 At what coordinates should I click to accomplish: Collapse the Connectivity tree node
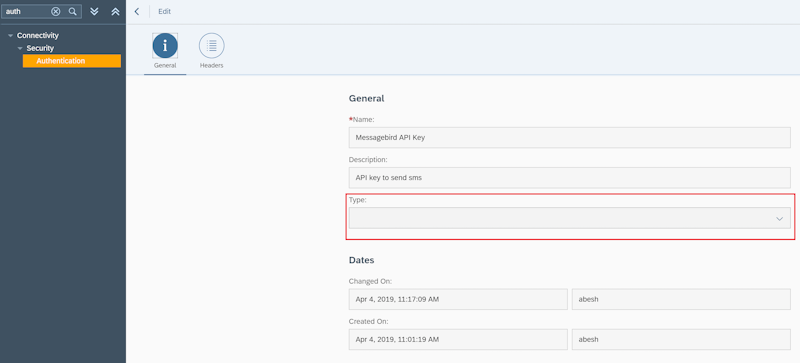point(11,36)
